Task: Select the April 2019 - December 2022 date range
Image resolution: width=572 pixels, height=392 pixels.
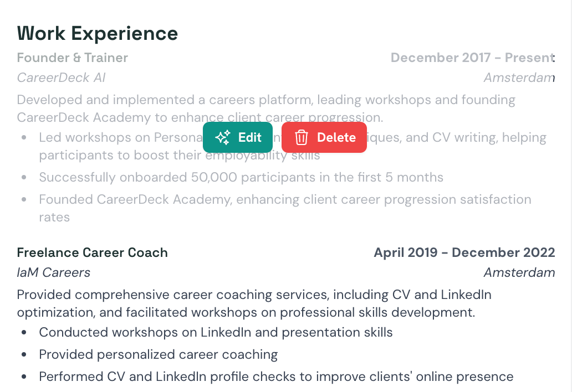Action: click(464, 252)
